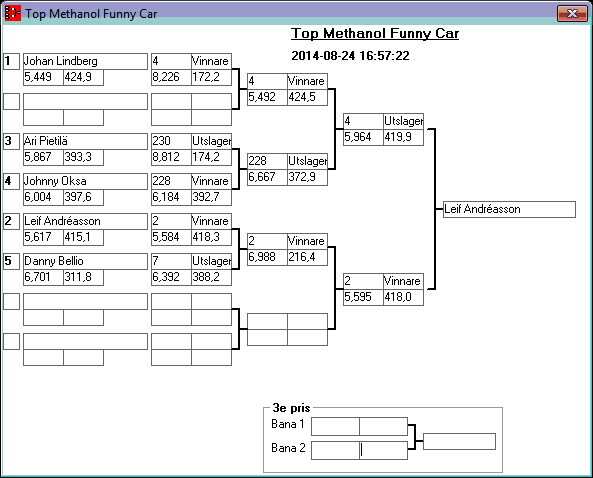Select the 5,595 final time cell
This screenshot has height=478, width=593.
point(363,297)
